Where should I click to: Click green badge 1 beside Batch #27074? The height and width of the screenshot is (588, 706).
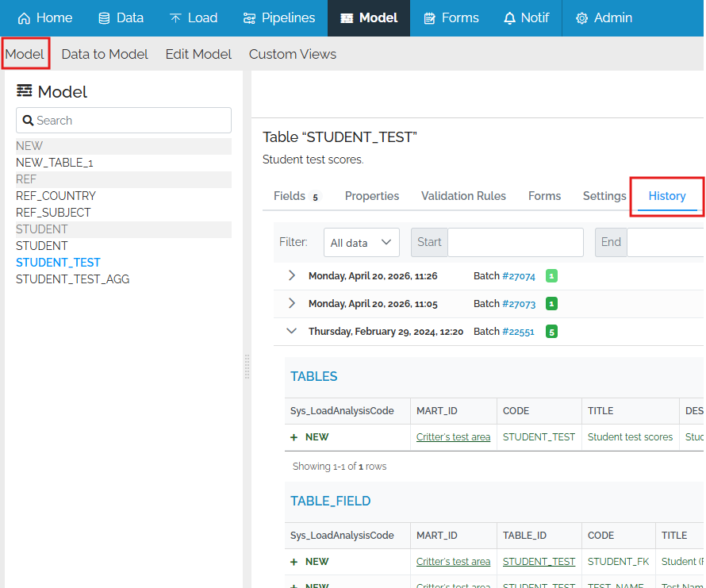pos(551,276)
